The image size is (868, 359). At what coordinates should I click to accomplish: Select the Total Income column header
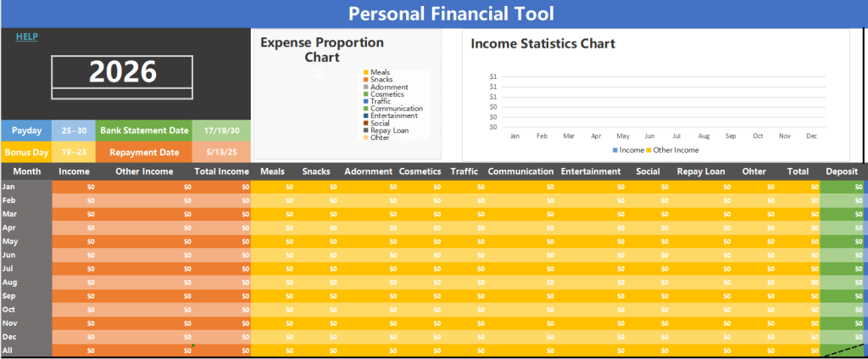click(x=221, y=171)
